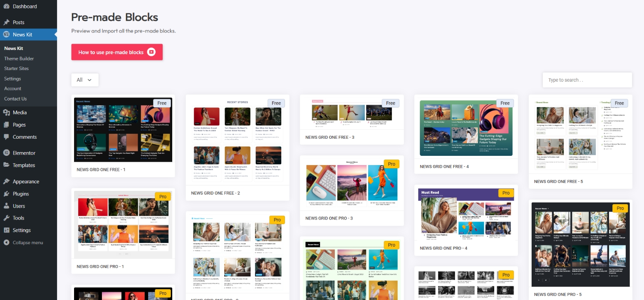Open the Users menu
Viewport: 644px width, 300px height.
click(x=28, y=206)
